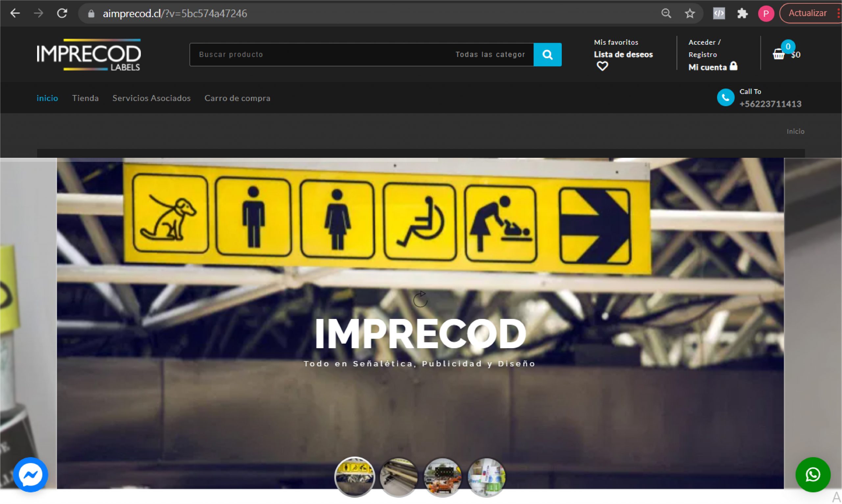Open the pink P profile avatar
The height and width of the screenshot is (504, 842).
(766, 13)
